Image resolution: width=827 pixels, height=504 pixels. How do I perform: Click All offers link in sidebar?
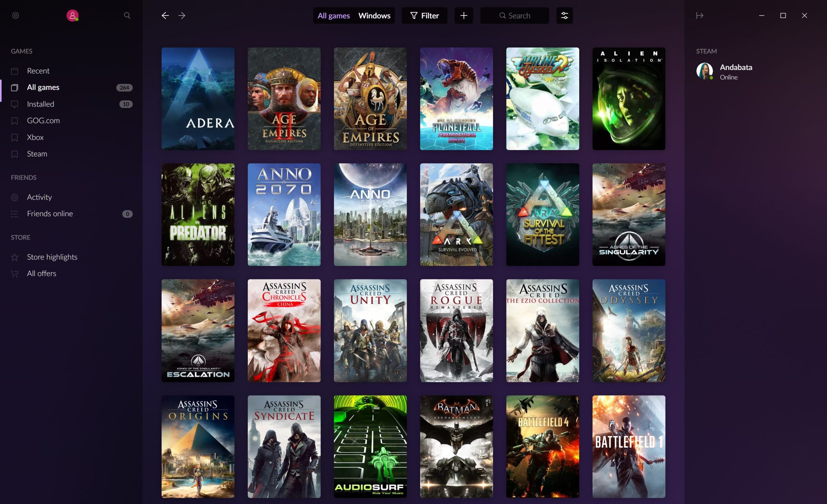[x=41, y=273]
